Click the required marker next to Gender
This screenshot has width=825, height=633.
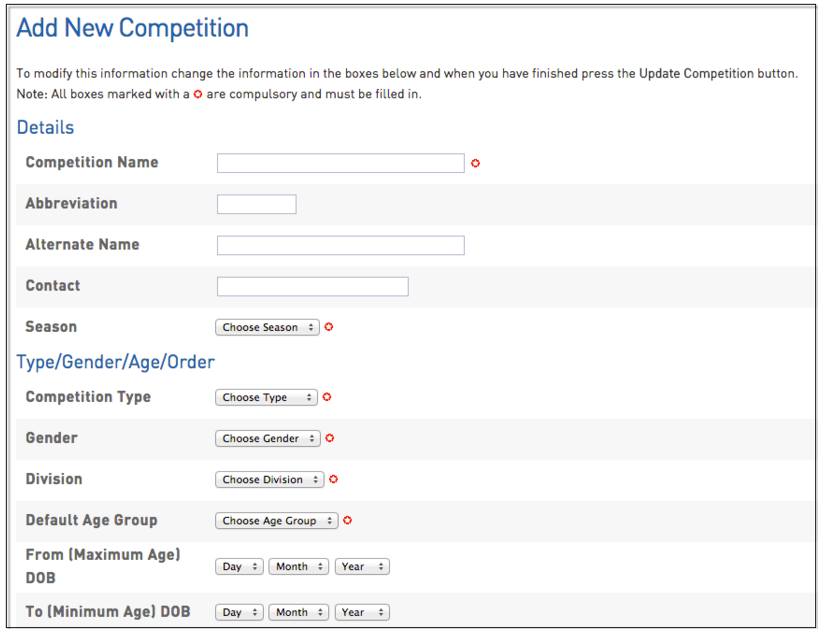pyautogui.click(x=330, y=438)
